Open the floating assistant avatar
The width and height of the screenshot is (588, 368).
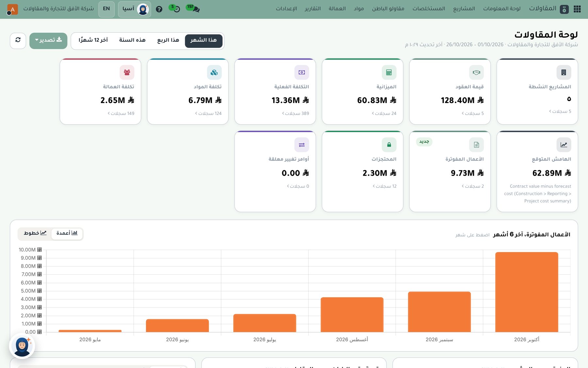click(22, 346)
